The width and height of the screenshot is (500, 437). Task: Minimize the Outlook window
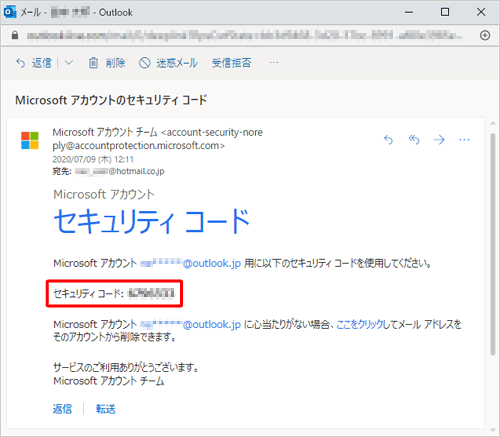point(409,12)
